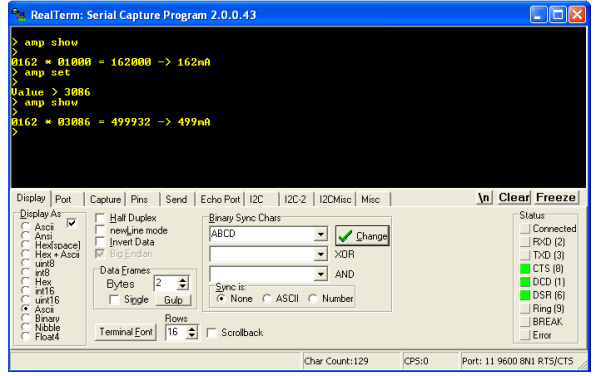The height and width of the screenshot is (376, 595).
Task: Select the uint16 display option
Action: [x=25, y=300]
